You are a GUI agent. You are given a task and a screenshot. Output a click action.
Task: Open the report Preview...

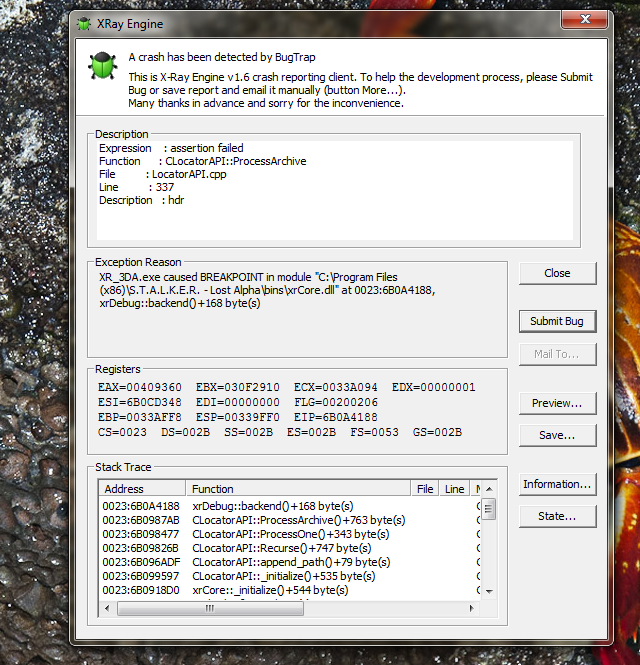tap(557, 403)
